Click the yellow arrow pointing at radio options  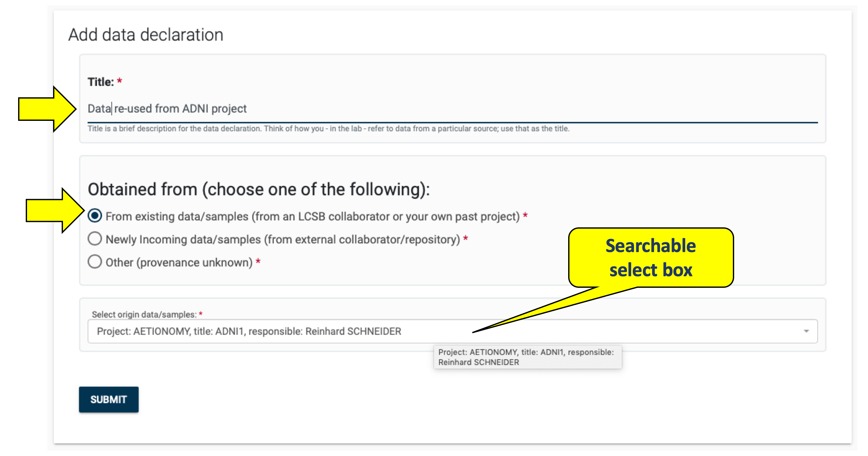55,211
